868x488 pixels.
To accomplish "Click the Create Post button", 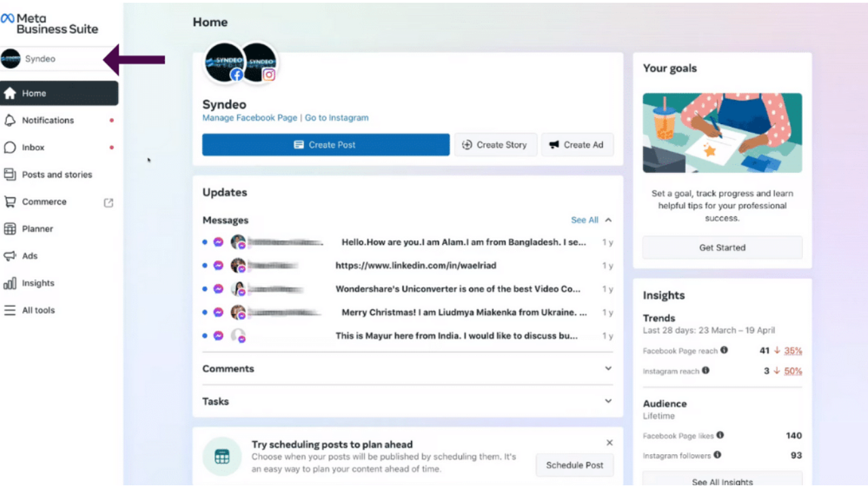I will (325, 144).
